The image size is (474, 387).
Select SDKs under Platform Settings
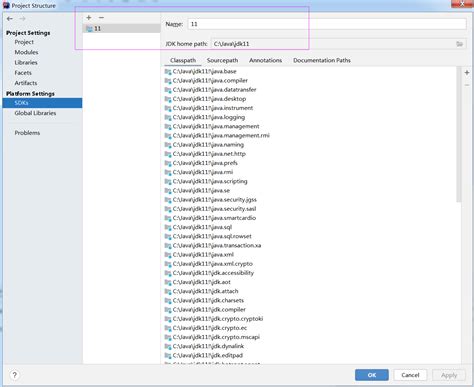[42, 103]
